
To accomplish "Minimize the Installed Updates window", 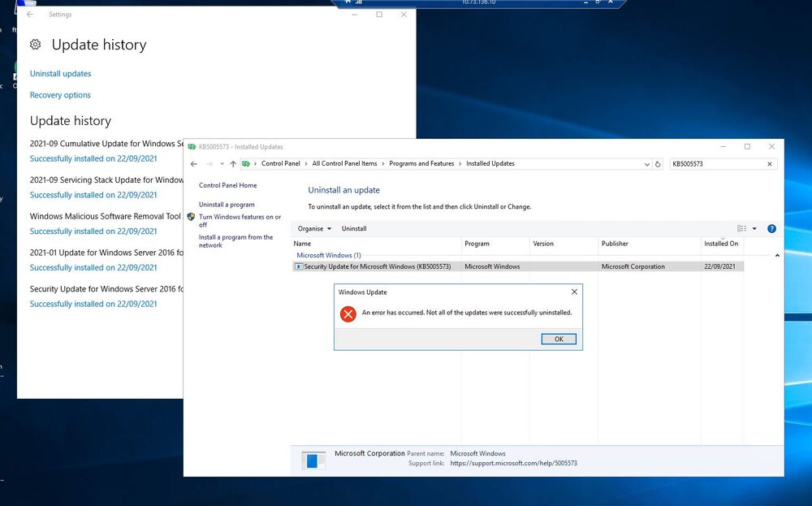I will (x=723, y=146).
